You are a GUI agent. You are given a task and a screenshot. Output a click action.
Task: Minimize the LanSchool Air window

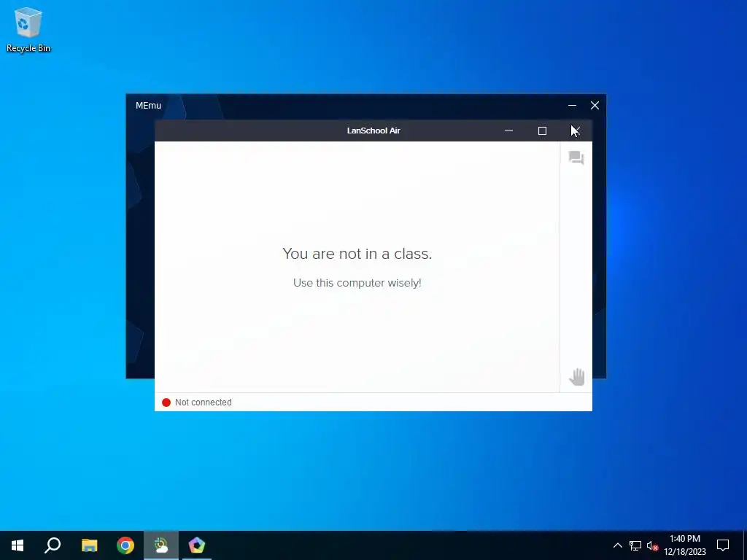pyautogui.click(x=508, y=131)
